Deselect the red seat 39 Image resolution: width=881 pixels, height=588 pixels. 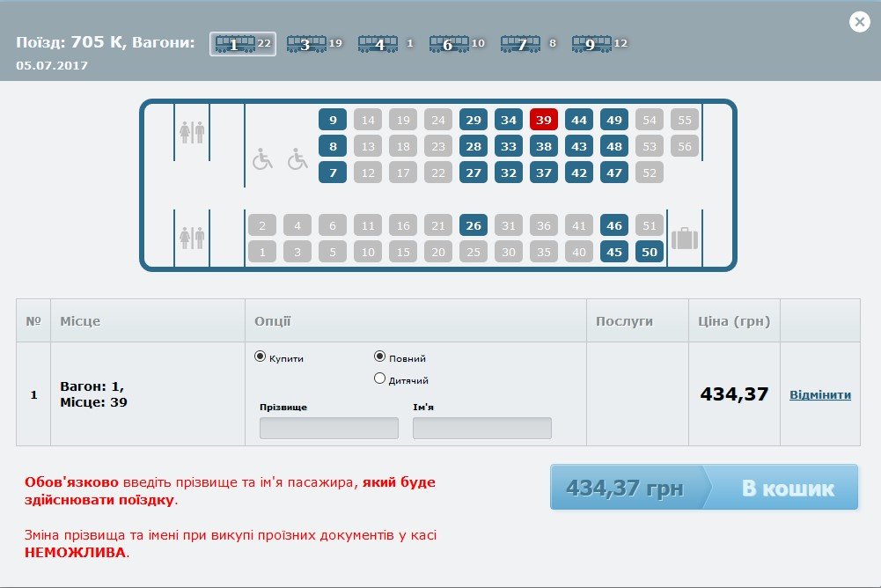[544, 121]
